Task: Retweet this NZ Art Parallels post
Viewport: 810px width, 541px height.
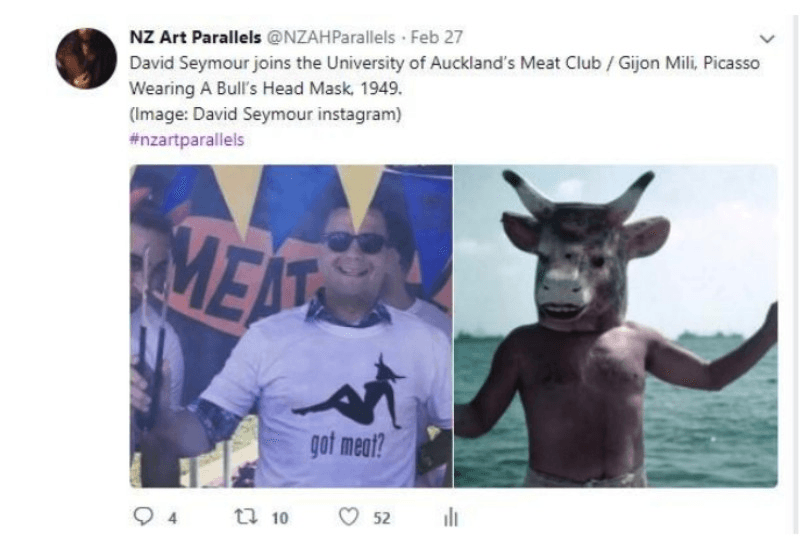Action: [246, 516]
